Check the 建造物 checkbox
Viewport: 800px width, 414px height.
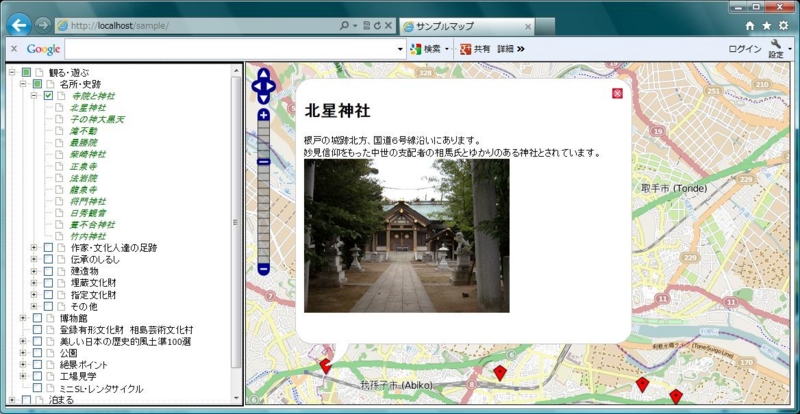tap(48, 271)
